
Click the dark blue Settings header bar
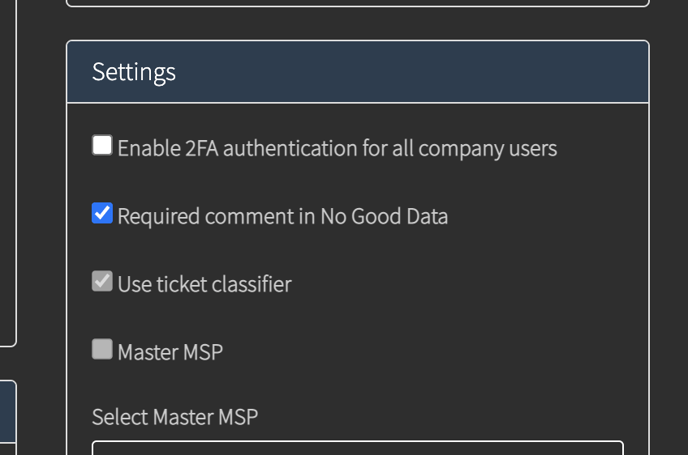pos(358,72)
